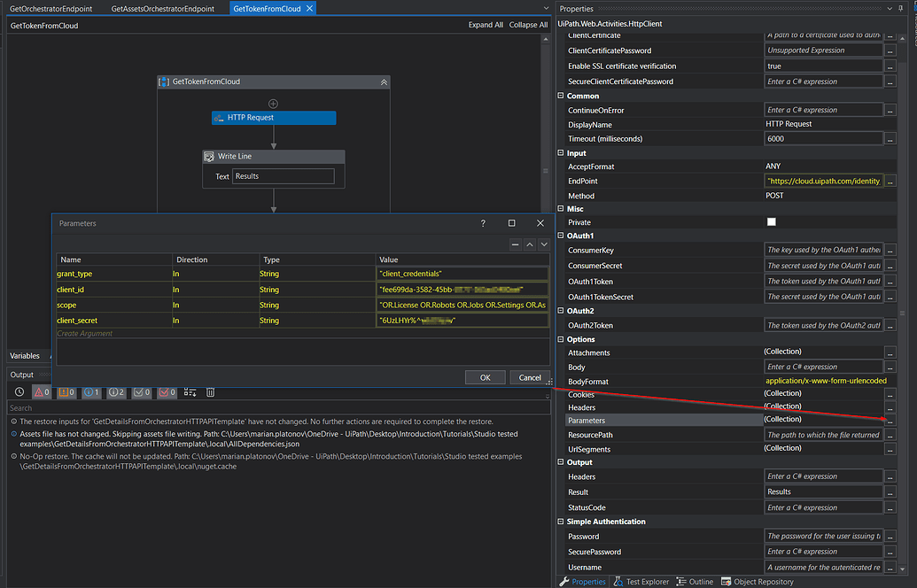Collapse the Common property section

(x=561, y=96)
